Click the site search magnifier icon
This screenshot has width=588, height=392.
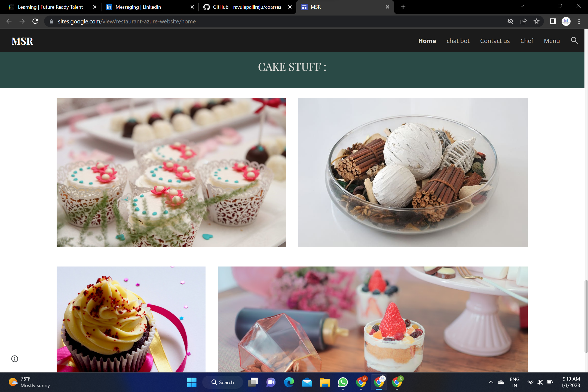[574, 41]
